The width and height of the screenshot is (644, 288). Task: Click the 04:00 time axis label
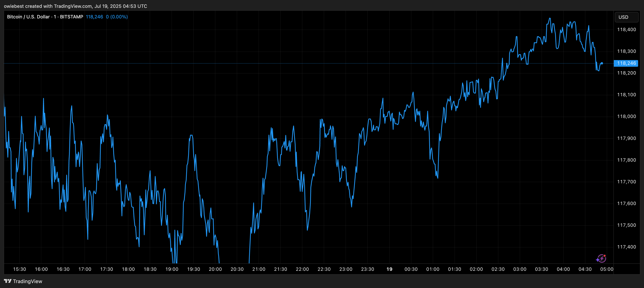[x=563, y=269]
